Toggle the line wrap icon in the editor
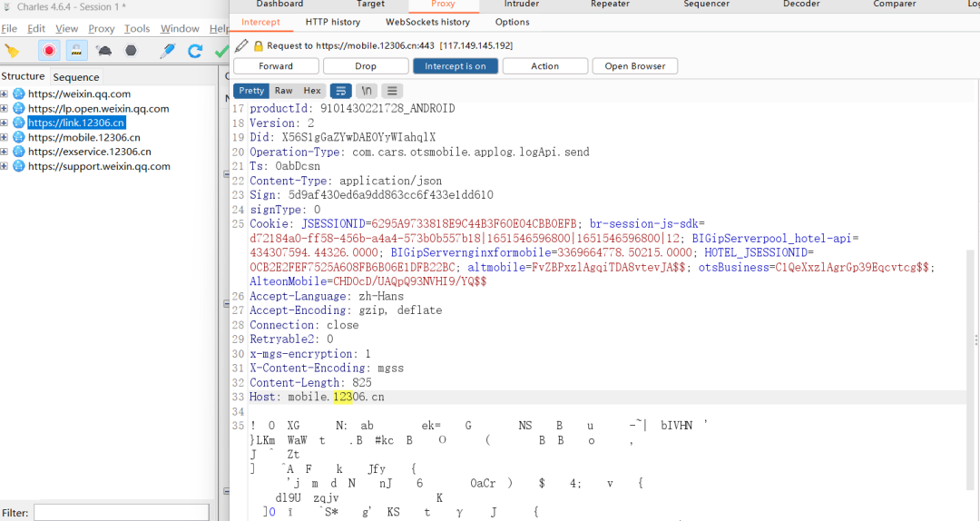 [340, 91]
